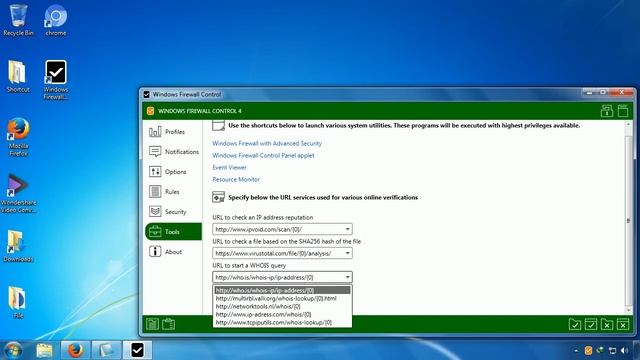
Task: Click the first bottom-left panel icon
Action: (x=152, y=324)
